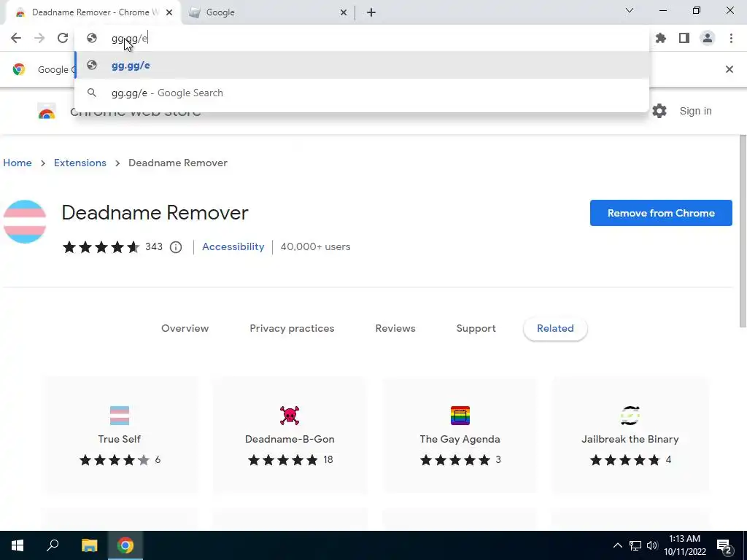The image size is (747, 560).
Task: Open the Chrome profile avatar
Action: [708, 38]
